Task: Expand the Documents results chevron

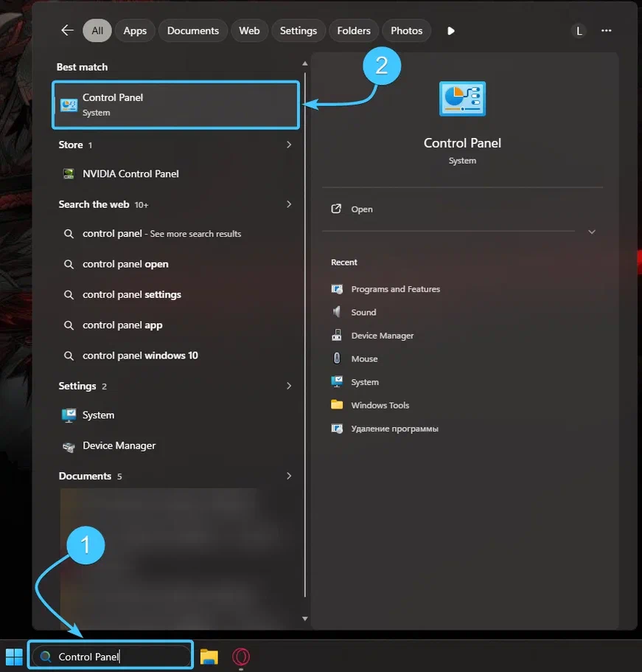Action: [289, 476]
